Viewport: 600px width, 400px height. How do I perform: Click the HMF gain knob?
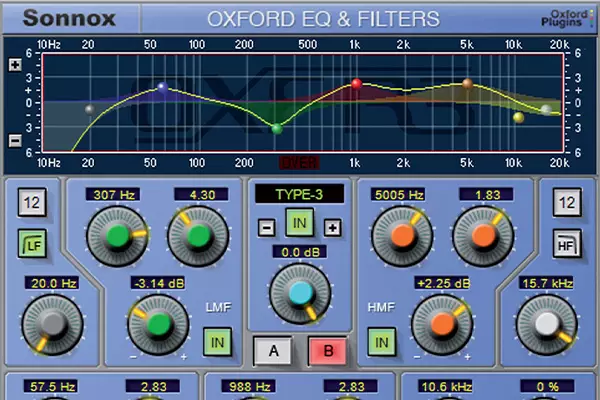[x=442, y=325]
